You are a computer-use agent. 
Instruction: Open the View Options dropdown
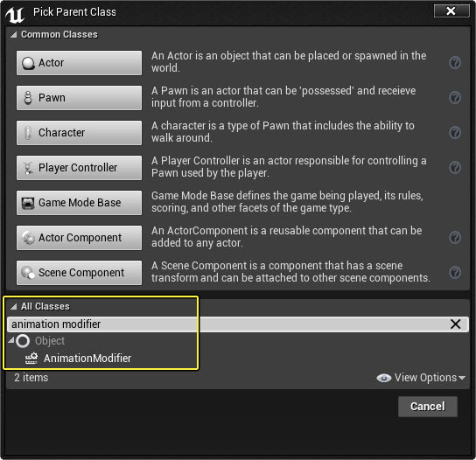tap(421, 378)
